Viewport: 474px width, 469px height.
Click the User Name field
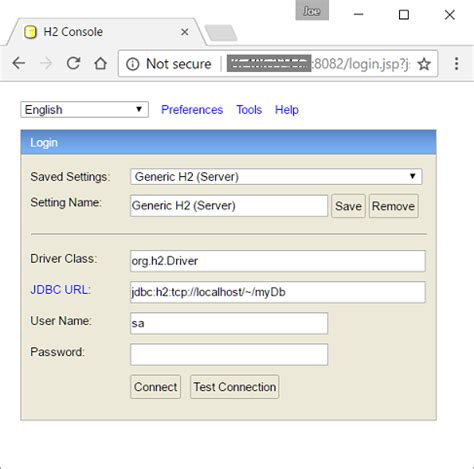point(229,323)
